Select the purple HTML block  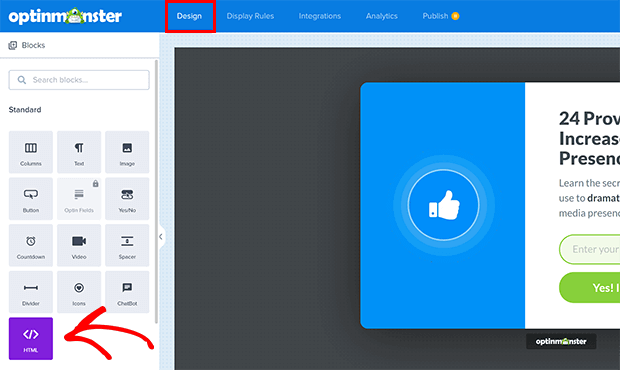tap(31, 339)
